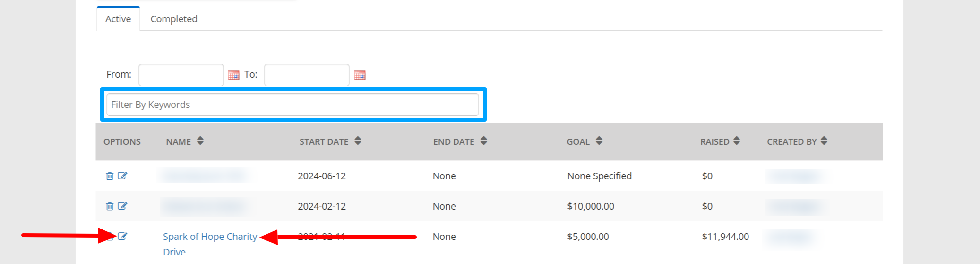
Task: Edit the Spark of Hope Charity Drive
Action: pos(122,236)
